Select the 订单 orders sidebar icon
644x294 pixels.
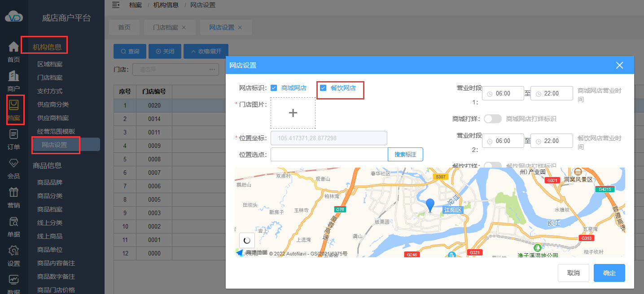(14, 134)
